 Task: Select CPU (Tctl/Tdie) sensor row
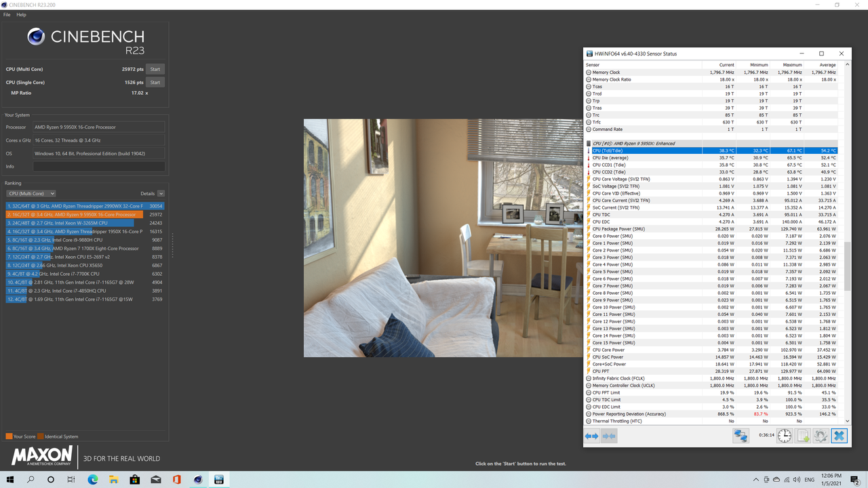point(711,150)
